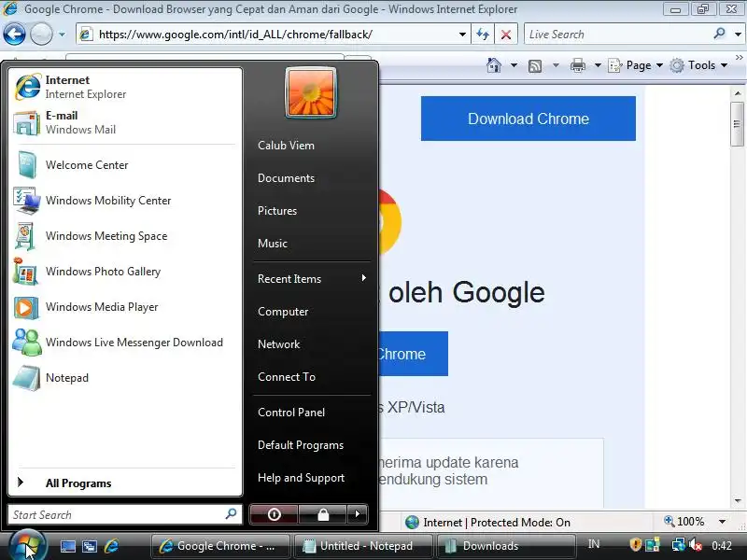Open Internet Explorer from Start menu
Viewport: 747px width, 560px height.
click(125, 87)
